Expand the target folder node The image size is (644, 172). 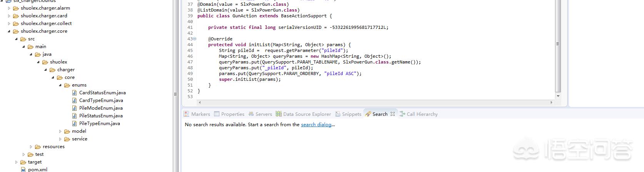click(x=17, y=162)
